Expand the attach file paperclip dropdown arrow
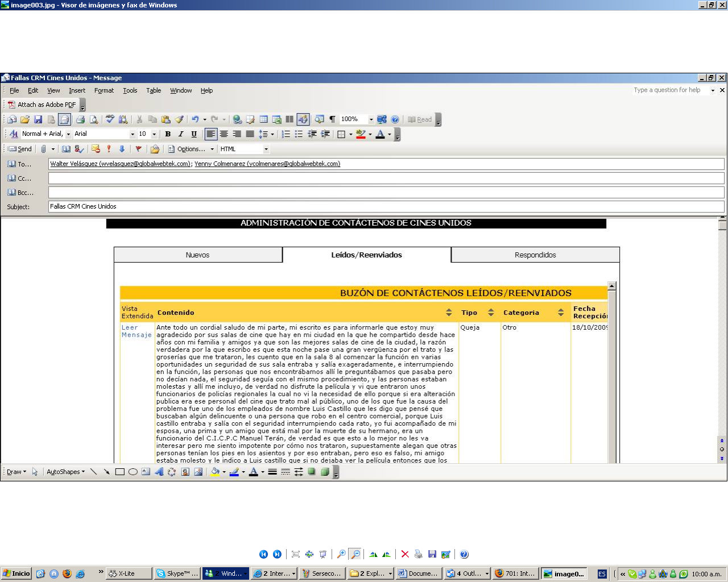Image resolution: width=728 pixels, height=582 pixels. pyautogui.click(x=53, y=149)
